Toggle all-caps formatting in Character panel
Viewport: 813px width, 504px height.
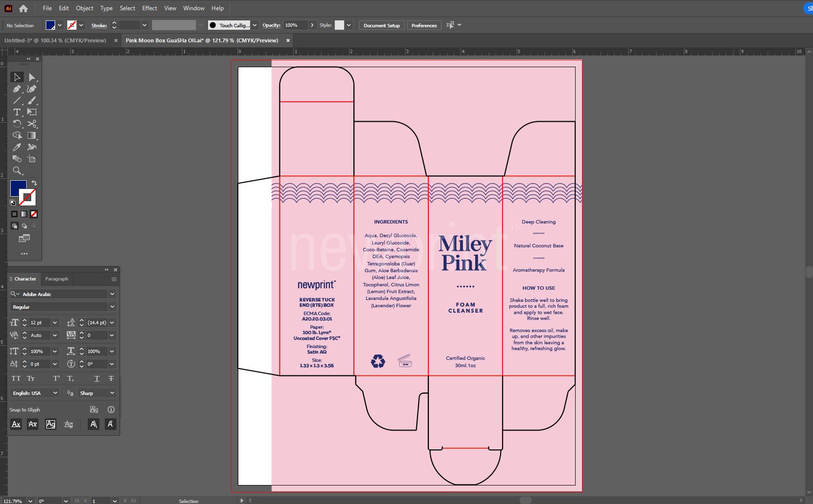click(x=16, y=378)
